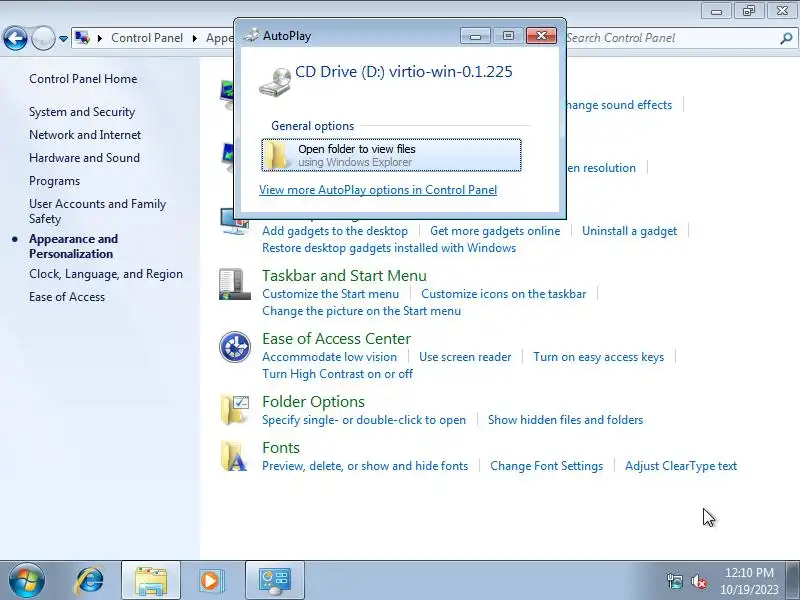Click the Taskbar and Start Menu icon
The width and height of the screenshot is (800, 600).
click(x=235, y=284)
